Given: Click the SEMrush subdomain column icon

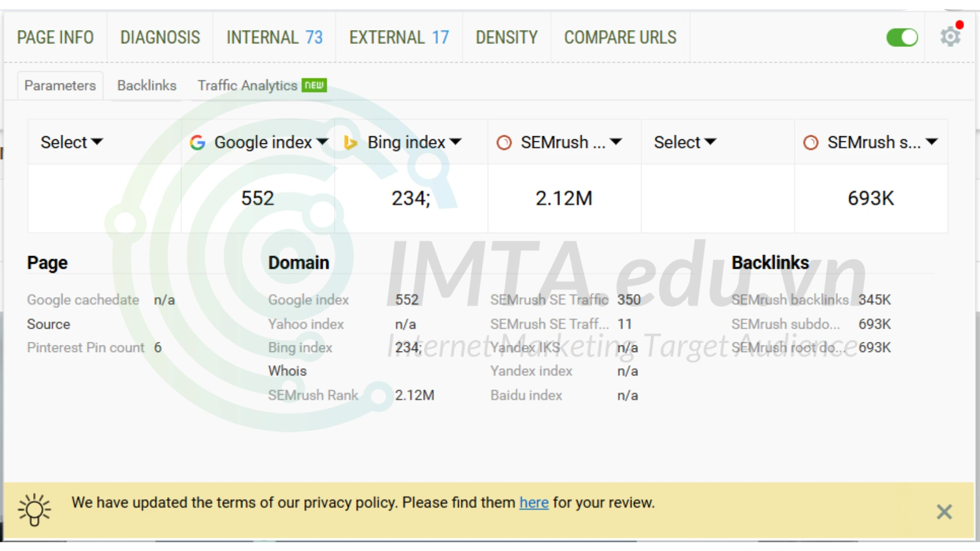Looking at the screenshot, I should 811,142.
